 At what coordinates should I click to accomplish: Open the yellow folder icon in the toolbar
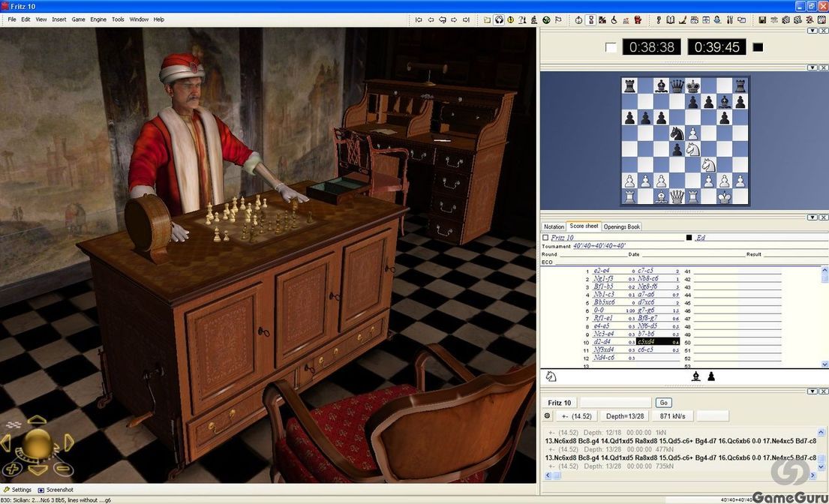tap(487, 20)
